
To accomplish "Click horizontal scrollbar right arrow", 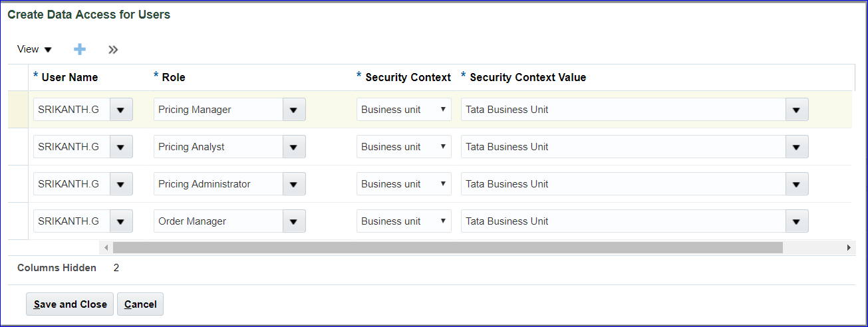I will (x=849, y=247).
